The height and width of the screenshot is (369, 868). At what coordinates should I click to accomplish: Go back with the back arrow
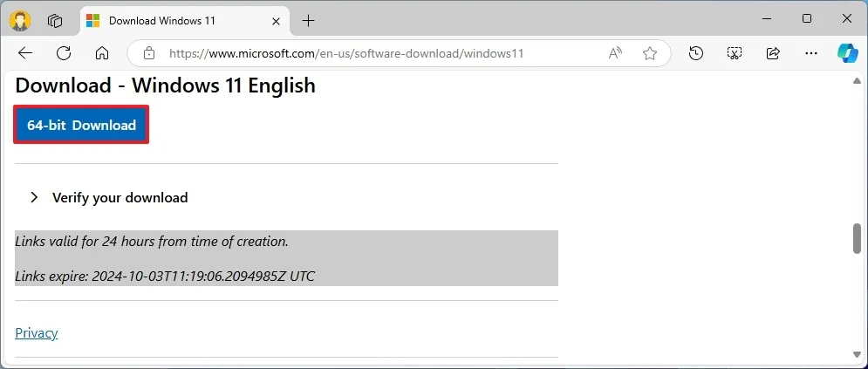tap(25, 53)
